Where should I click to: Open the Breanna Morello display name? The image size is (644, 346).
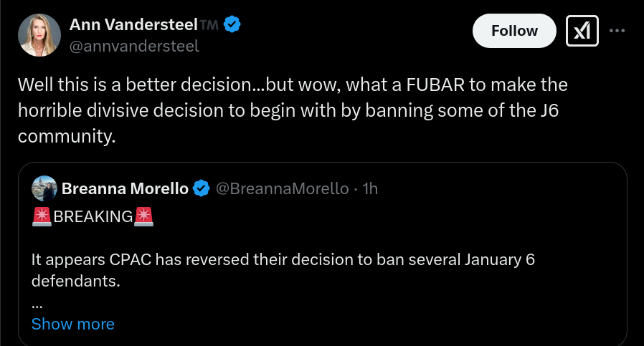coord(125,188)
